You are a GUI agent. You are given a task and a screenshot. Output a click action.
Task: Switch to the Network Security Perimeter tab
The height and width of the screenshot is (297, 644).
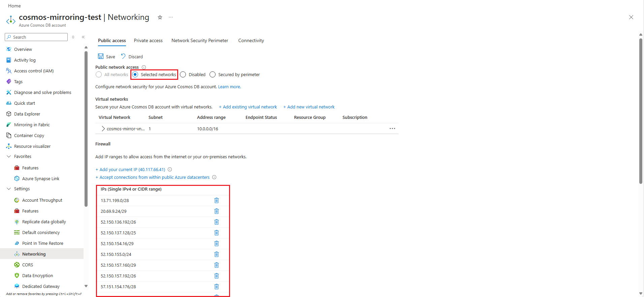click(x=200, y=40)
